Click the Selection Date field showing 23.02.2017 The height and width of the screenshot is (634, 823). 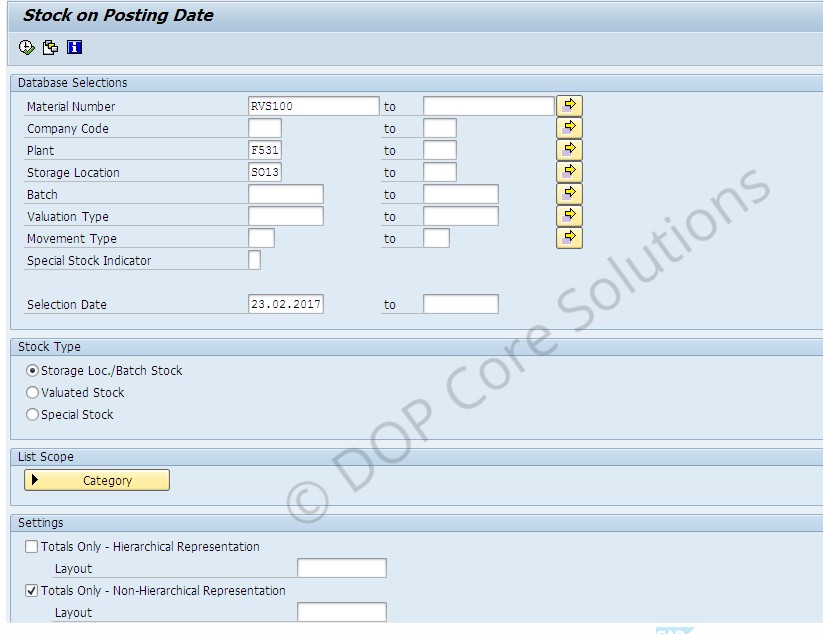tap(285, 304)
